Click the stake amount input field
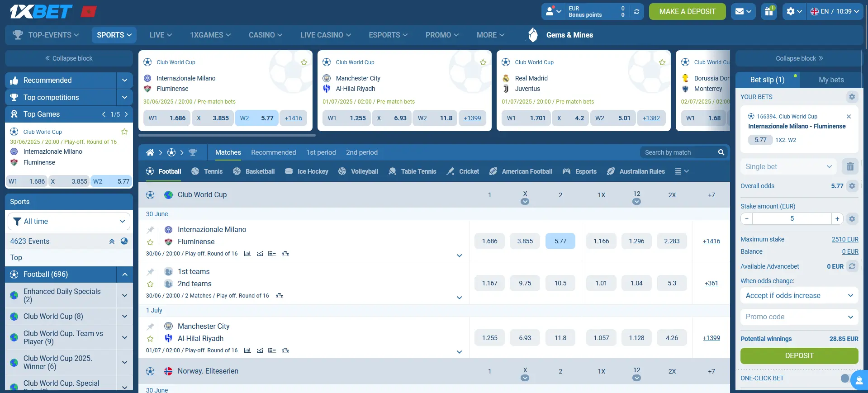 [x=792, y=219]
